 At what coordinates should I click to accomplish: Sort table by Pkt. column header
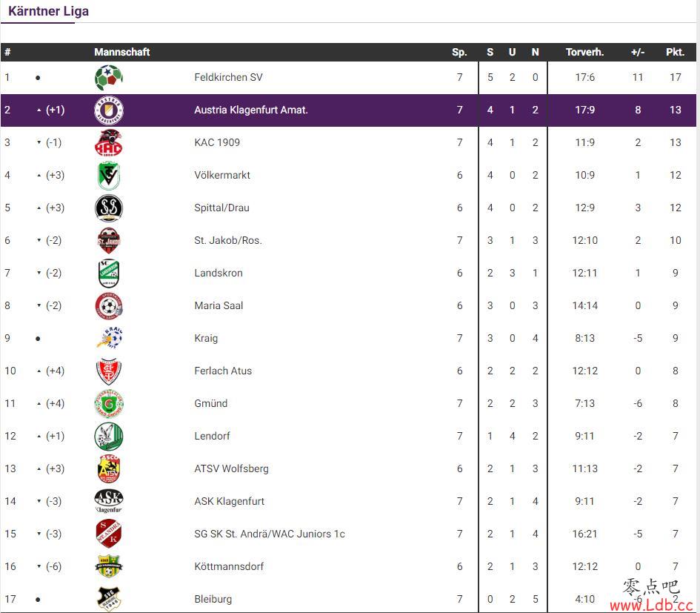[x=675, y=53]
